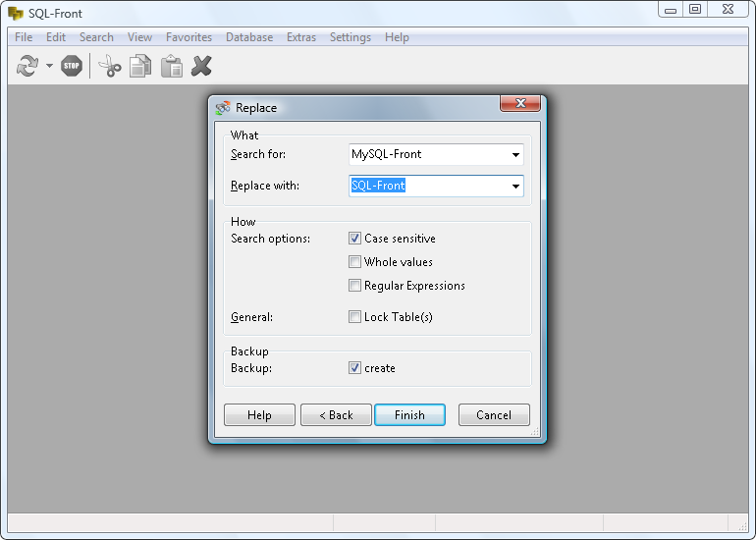Expand the Search for dropdown arrow
756x540 pixels.
coord(515,155)
